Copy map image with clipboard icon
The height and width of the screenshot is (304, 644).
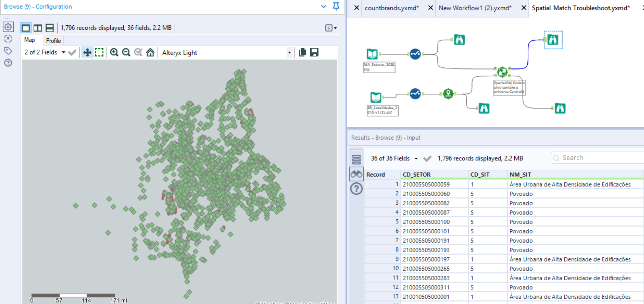[302, 52]
